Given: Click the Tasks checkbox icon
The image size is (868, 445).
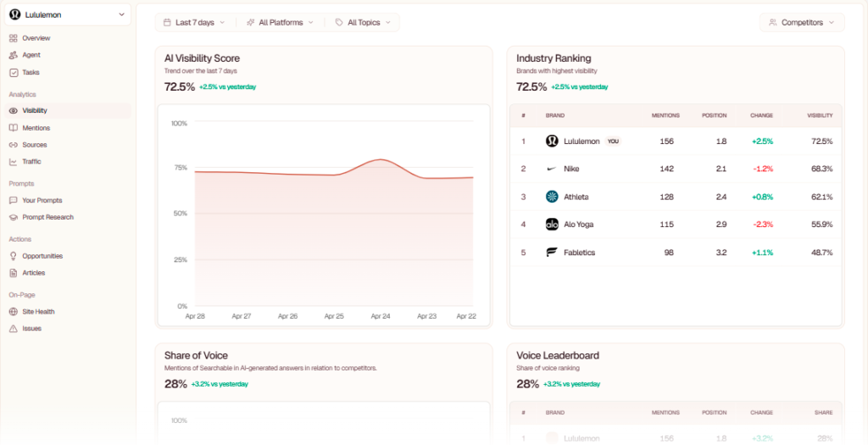Looking at the screenshot, I should point(14,72).
